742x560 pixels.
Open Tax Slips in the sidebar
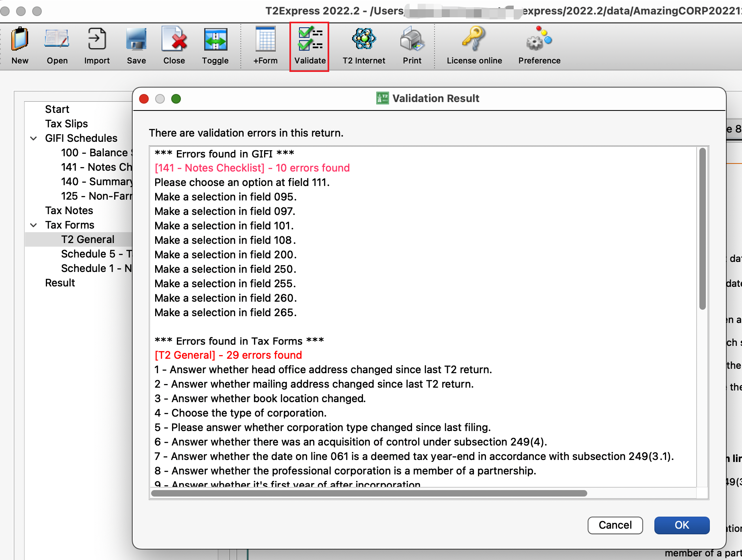coord(66,124)
